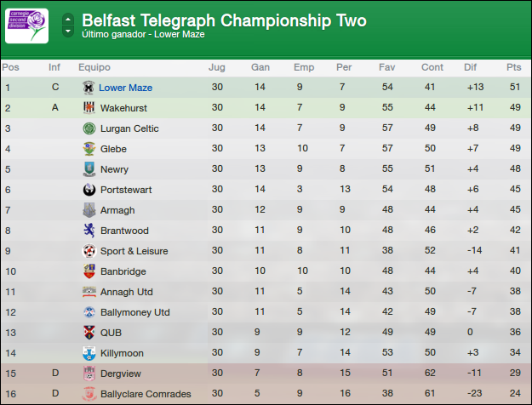Click the Portstewart black round badge
532x405 pixels.
pyautogui.click(x=89, y=190)
